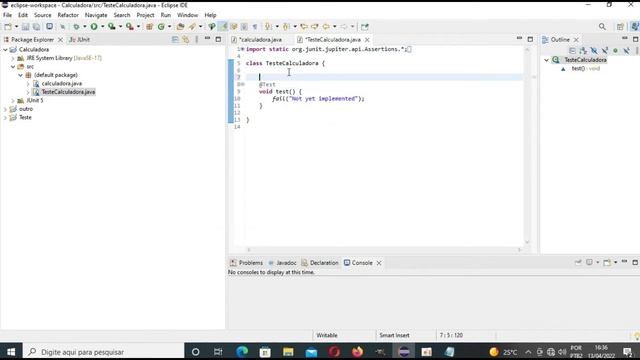Expand the JUnit 5 library node
Image resolution: width=640 pixels, height=360 pixels.
[x=13, y=100]
